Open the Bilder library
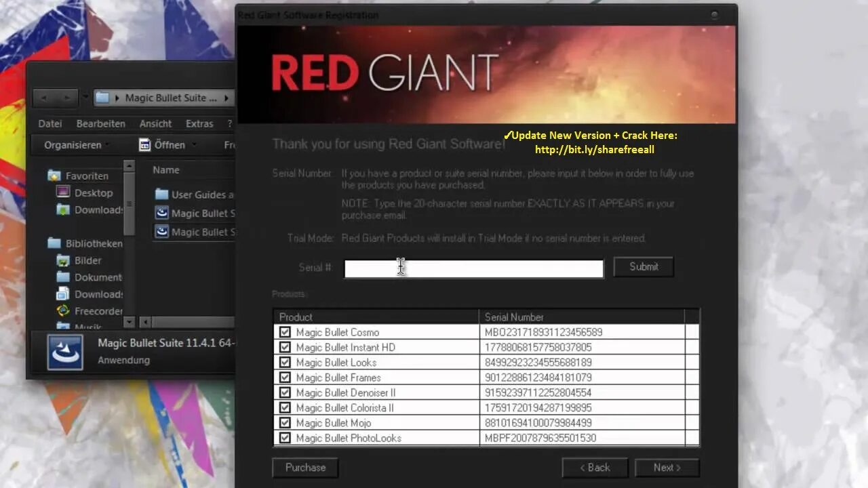The height and width of the screenshot is (488, 868). (88, 260)
